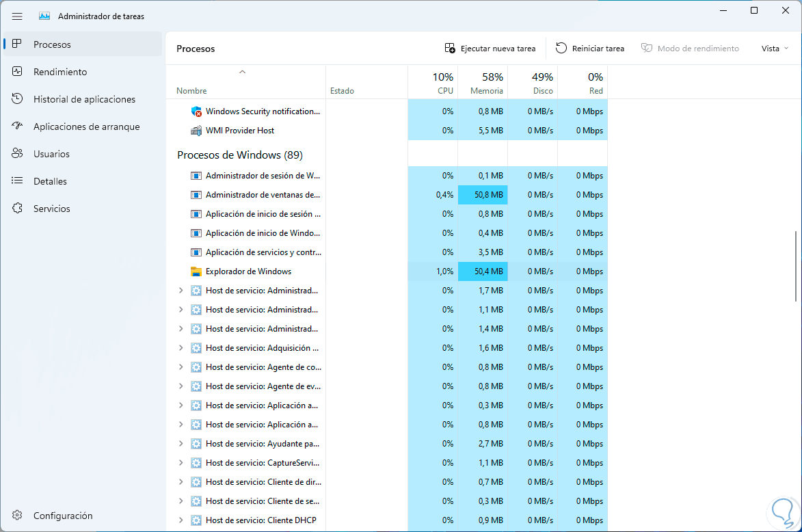
Task: Click gear icon of Host de servicio: Adquisición
Action: (196, 348)
